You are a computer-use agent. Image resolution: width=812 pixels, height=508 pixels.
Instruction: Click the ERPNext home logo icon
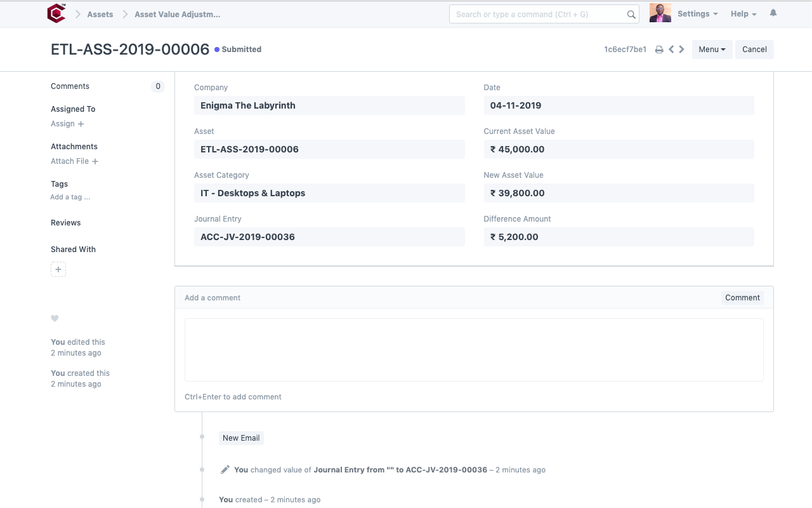56,13
